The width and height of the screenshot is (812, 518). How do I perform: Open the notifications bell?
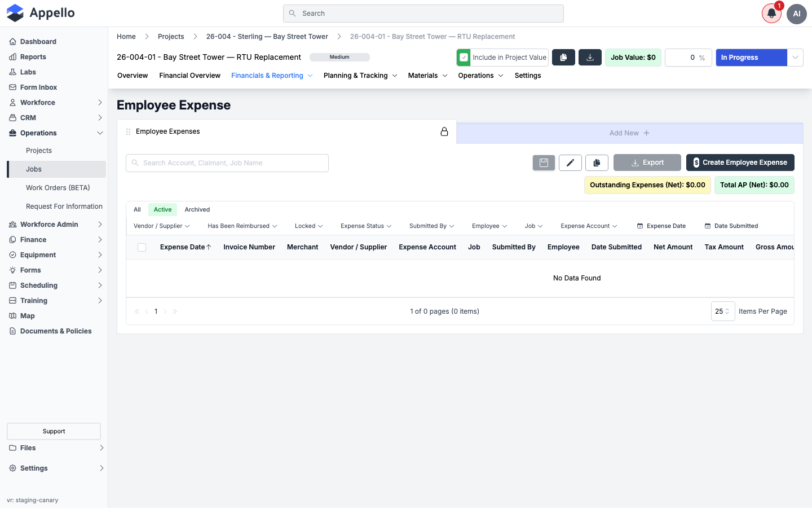(x=771, y=14)
